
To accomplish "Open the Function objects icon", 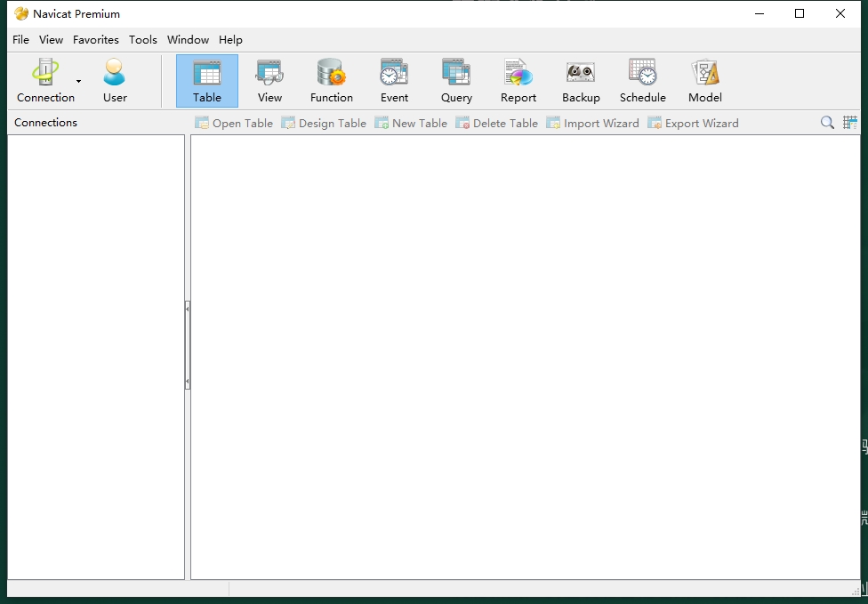I will (332, 81).
